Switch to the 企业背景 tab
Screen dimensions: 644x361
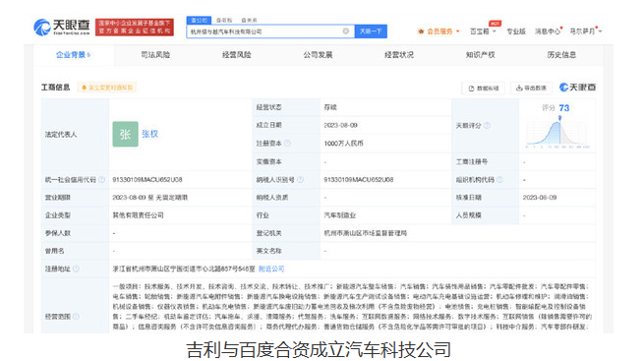pyautogui.click(x=73, y=55)
